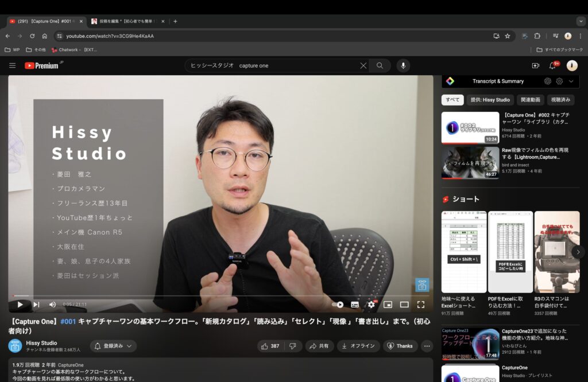Start voice search with microphone icon
Viewport: 588px width, 382px height.
403,65
